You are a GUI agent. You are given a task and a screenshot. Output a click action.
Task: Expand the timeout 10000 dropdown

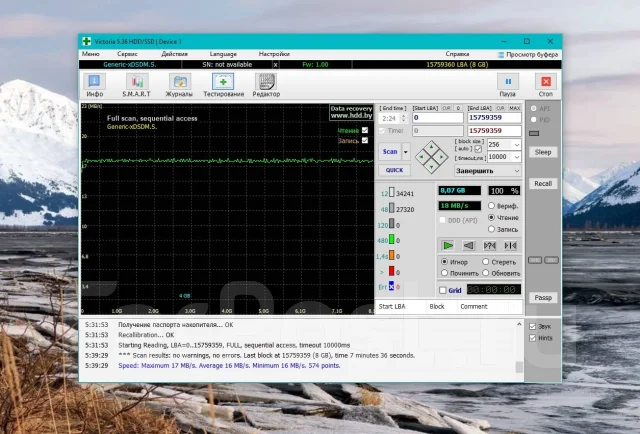click(517, 157)
